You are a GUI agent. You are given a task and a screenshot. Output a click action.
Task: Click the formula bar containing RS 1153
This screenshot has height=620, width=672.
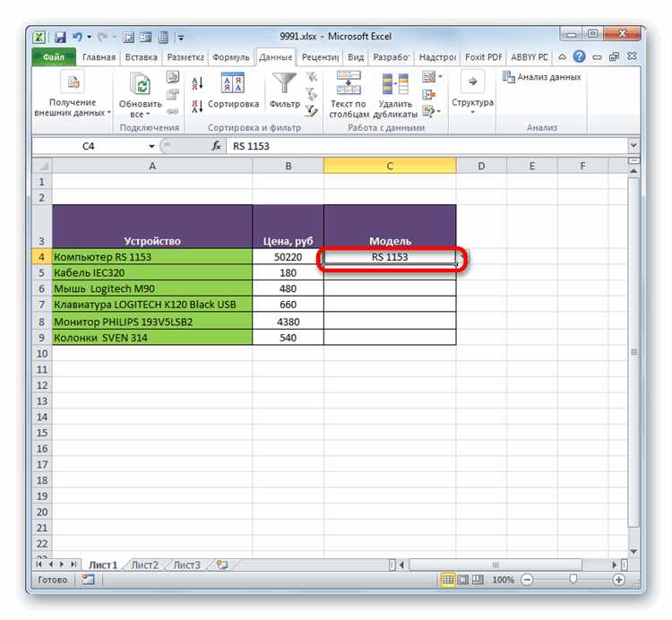[x=426, y=146]
